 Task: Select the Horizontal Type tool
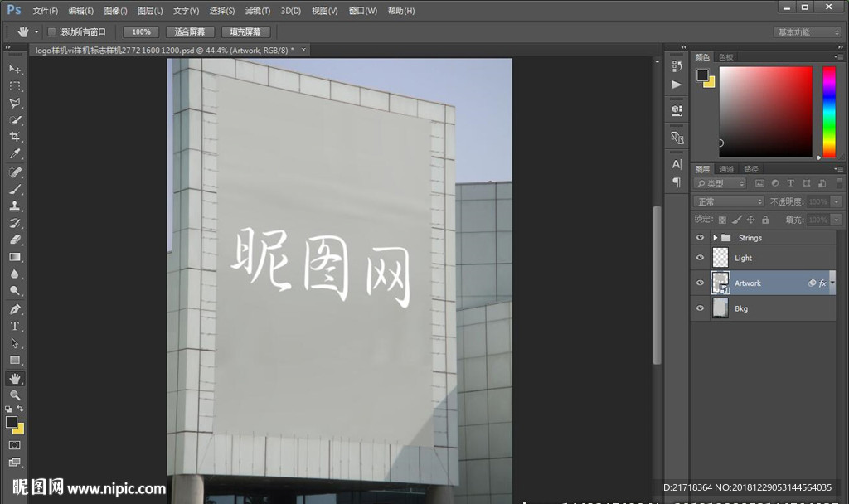point(15,326)
